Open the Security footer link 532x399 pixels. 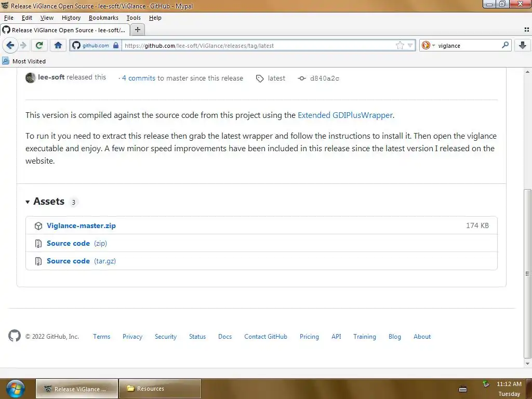pyautogui.click(x=166, y=337)
